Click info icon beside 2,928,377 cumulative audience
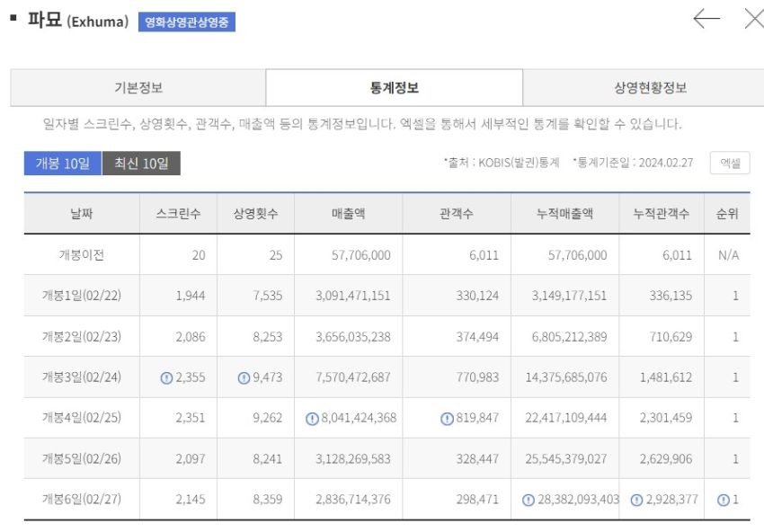This screenshot has width=764, height=532. coord(636,500)
